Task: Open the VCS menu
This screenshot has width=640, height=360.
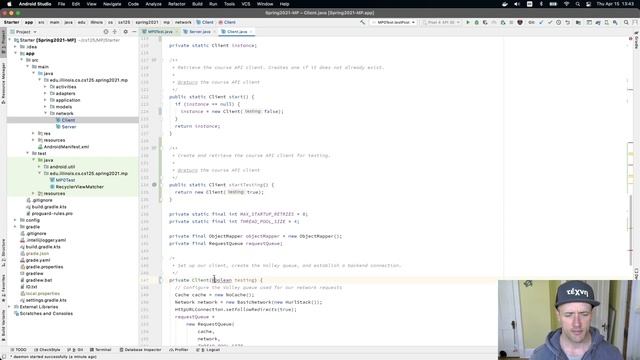Action: [x=246, y=4]
